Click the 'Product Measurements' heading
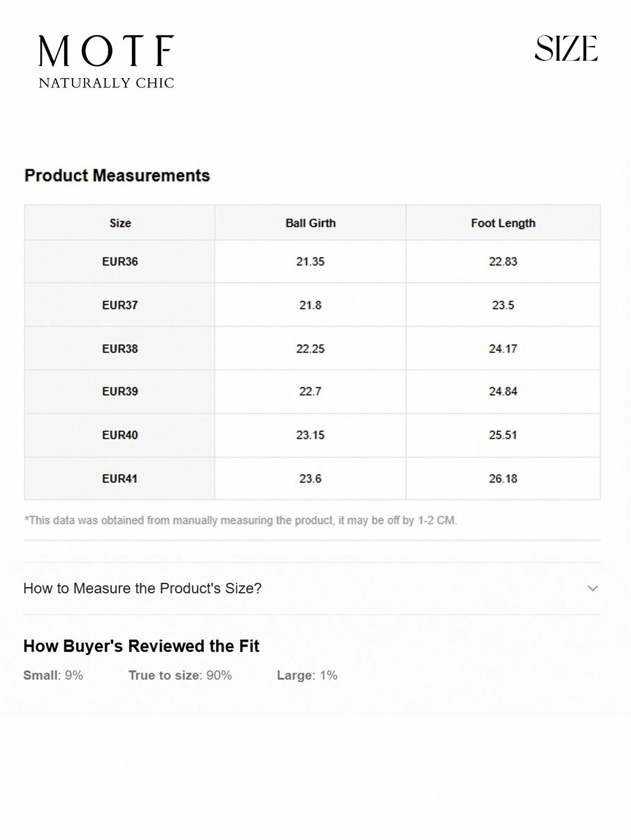This screenshot has height=840, width=631. (x=117, y=176)
